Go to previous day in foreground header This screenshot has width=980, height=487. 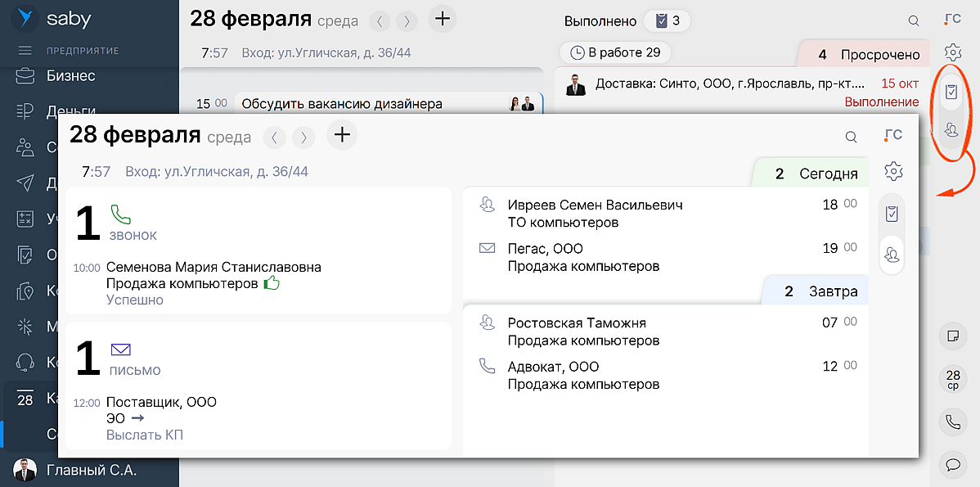point(274,138)
